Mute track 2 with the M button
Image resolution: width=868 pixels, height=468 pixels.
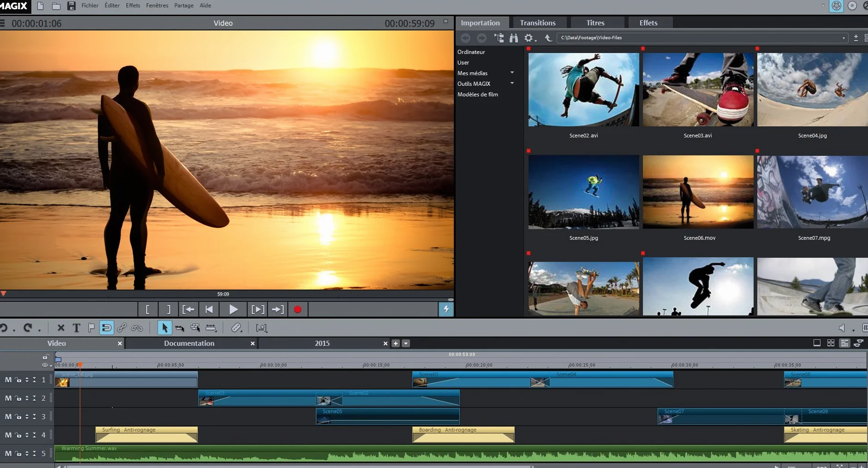pyautogui.click(x=8, y=398)
